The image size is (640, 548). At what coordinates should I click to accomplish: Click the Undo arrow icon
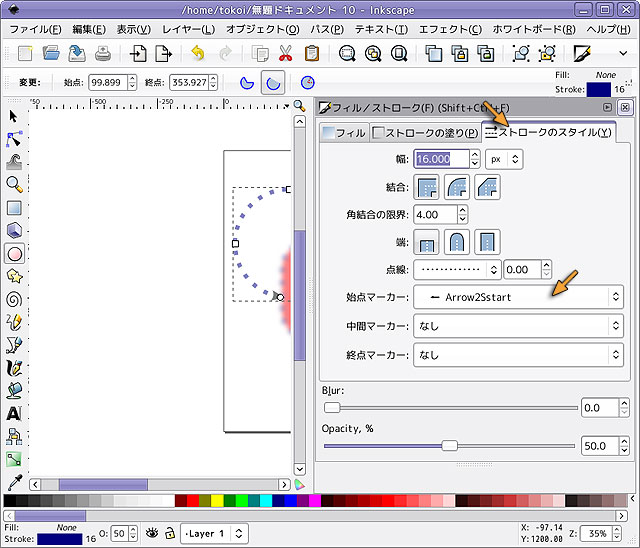[197, 53]
